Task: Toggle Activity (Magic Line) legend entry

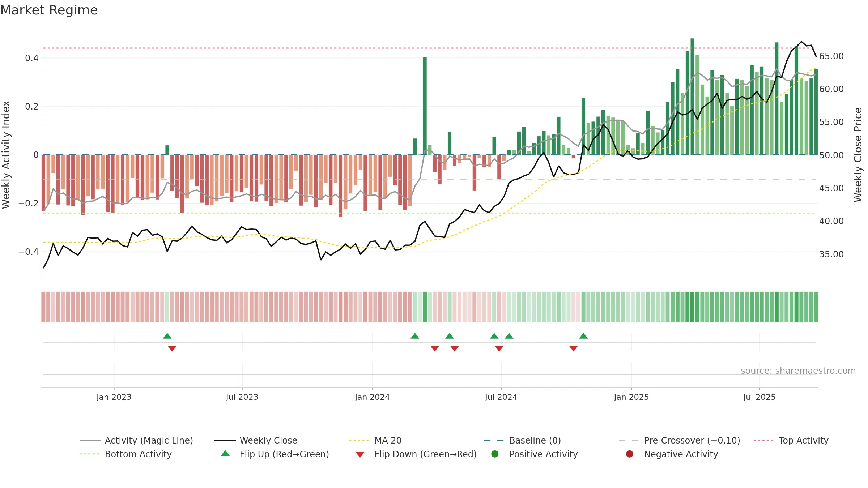Action: pyautogui.click(x=136, y=440)
